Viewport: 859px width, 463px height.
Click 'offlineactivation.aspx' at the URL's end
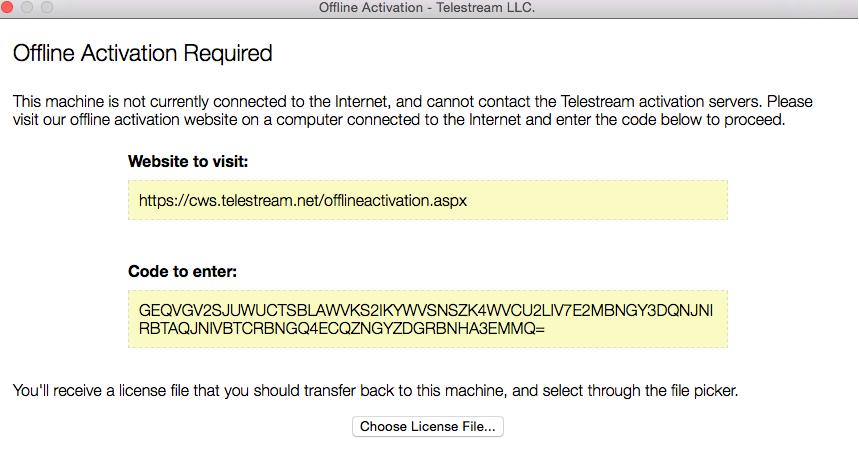[394, 200]
